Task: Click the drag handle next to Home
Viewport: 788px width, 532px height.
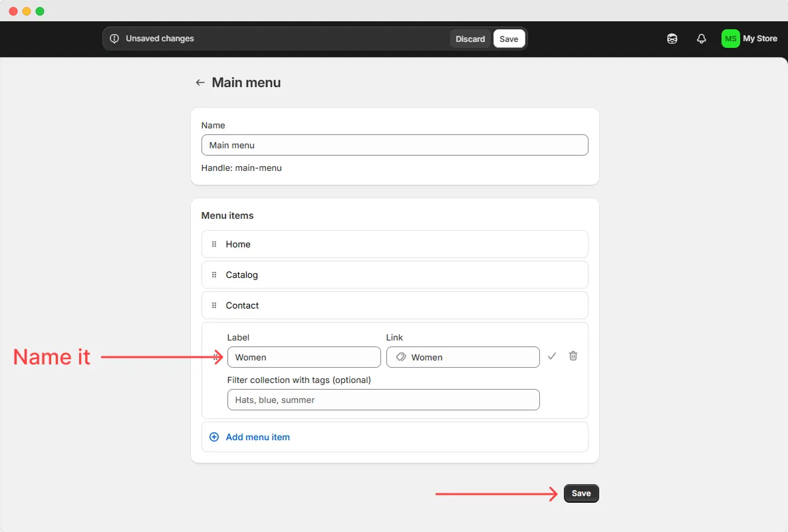Action: (x=213, y=244)
